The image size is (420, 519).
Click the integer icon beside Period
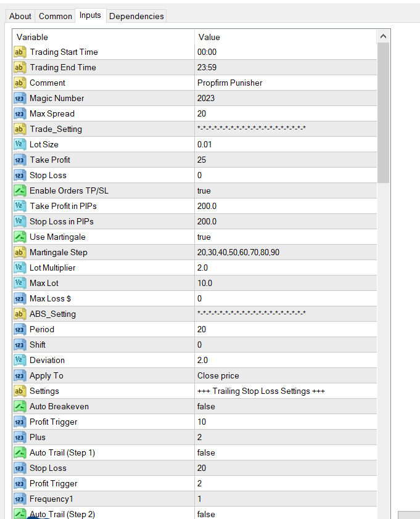[x=20, y=329]
